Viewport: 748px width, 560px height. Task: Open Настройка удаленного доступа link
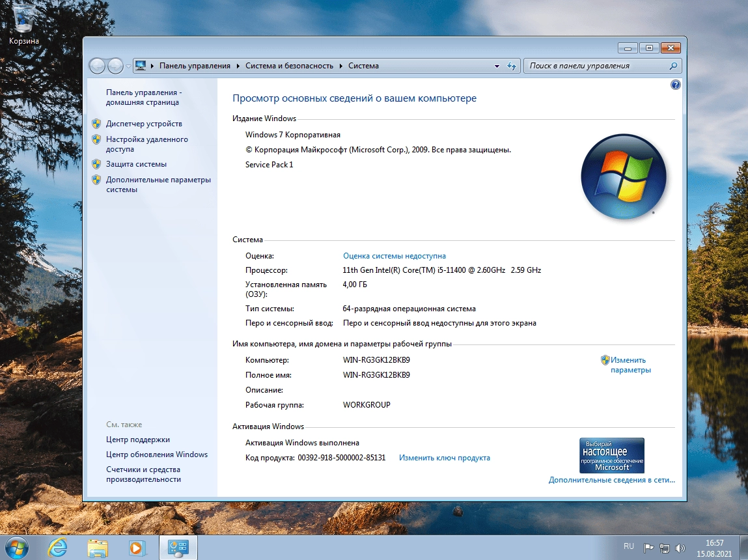pos(147,144)
